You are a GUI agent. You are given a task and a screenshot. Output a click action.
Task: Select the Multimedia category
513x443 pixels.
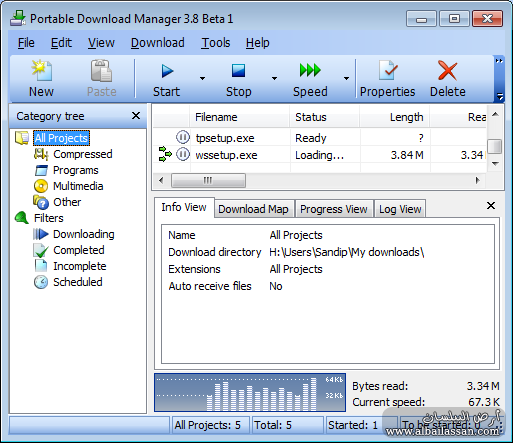tap(78, 186)
